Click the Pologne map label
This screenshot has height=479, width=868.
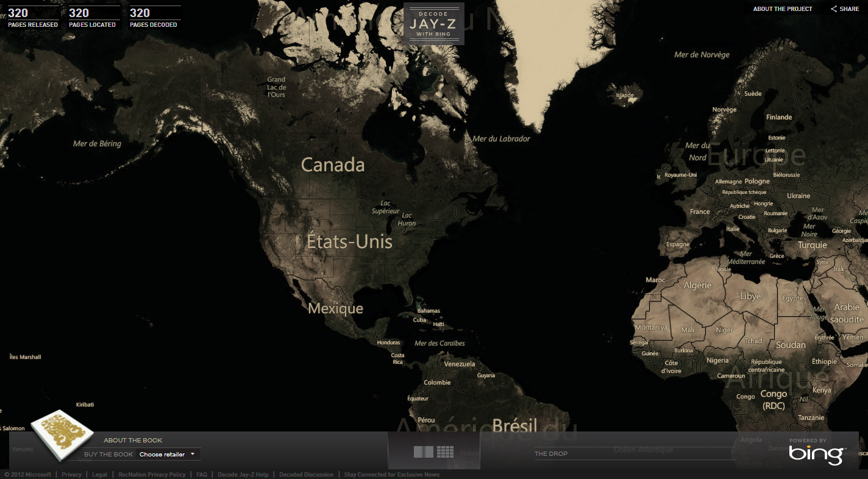pyautogui.click(x=757, y=181)
